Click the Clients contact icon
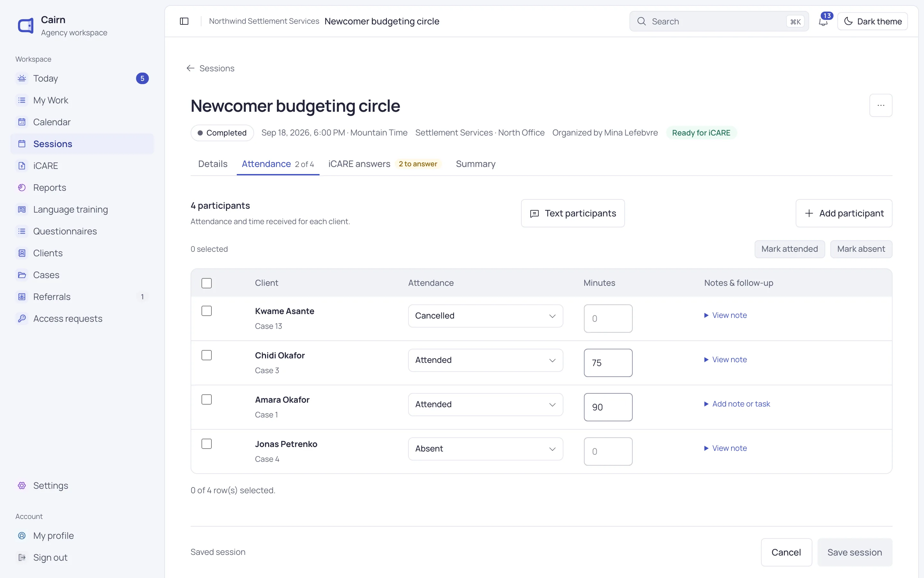Viewport: 924px width, 578px height. [22, 253]
